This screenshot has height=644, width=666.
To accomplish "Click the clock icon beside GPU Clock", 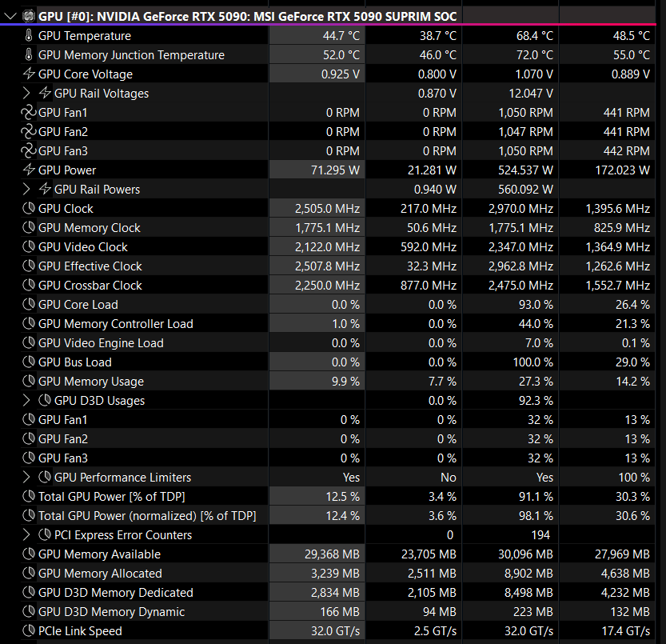I will pos(29,208).
